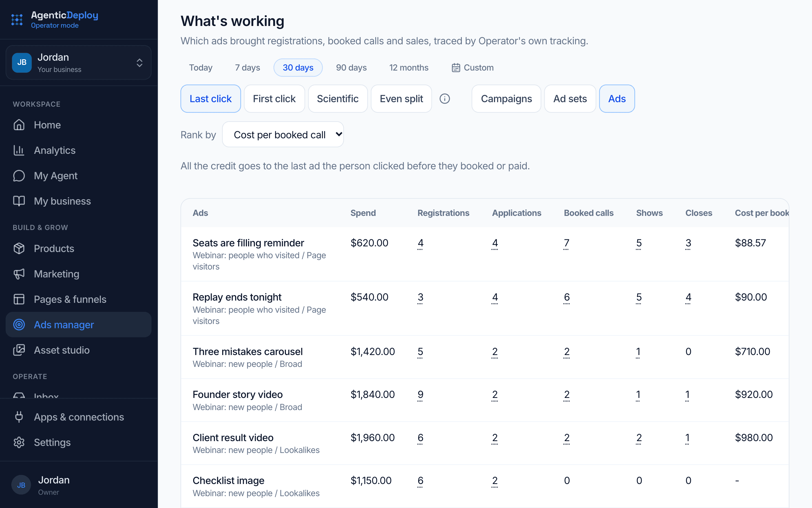Viewport: 812px width, 508px height.
Task: Expand the Jordan business switcher
Action: (78, 62)
